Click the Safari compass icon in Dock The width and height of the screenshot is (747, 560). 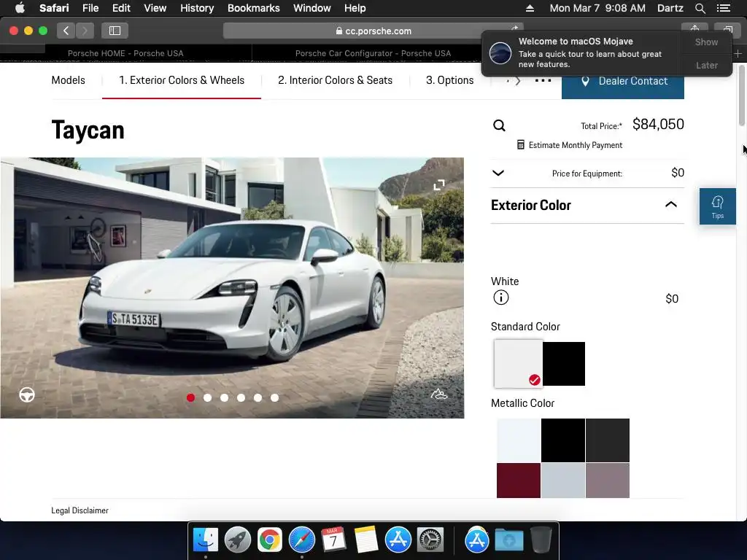(301, 540)
